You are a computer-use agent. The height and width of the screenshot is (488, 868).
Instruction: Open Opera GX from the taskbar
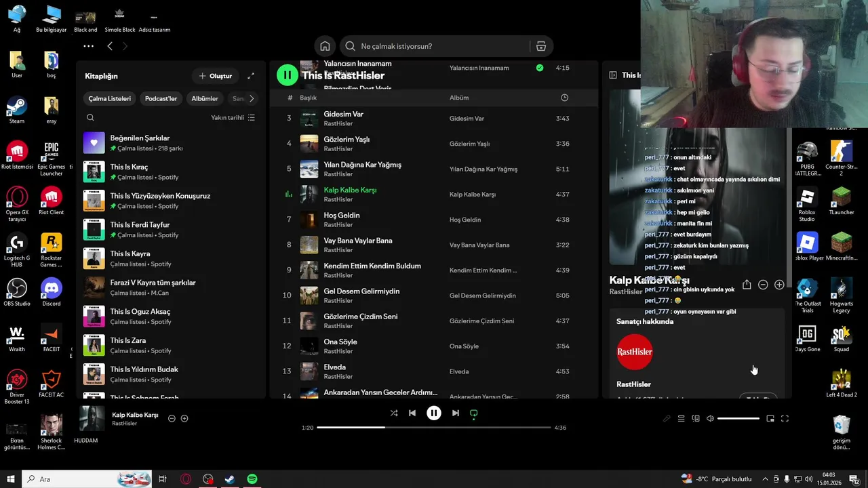click(186, 479)
